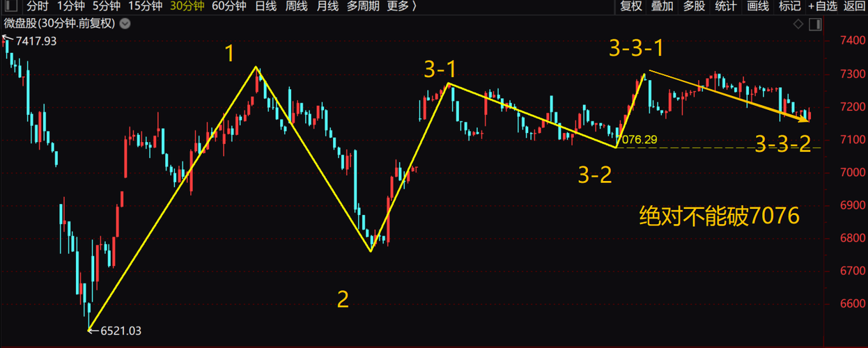Switch to 日线 daily chart
This screenshot has height=348, width=868.
[265, 6]
